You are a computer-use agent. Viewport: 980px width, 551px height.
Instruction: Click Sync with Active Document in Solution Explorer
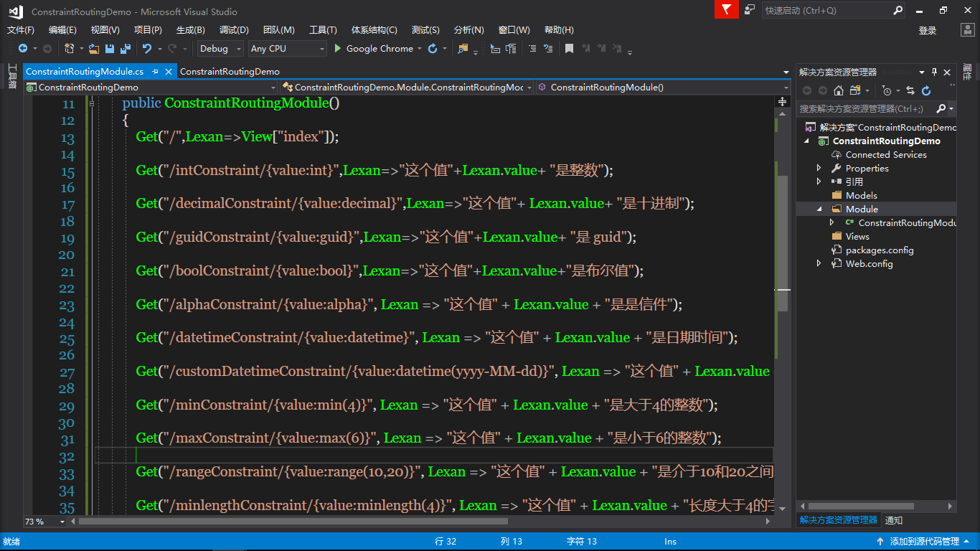[910, 90]
